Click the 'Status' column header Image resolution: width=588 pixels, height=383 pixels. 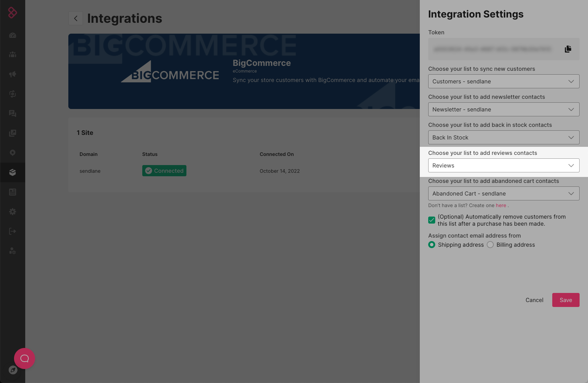[x=150, y=154]
